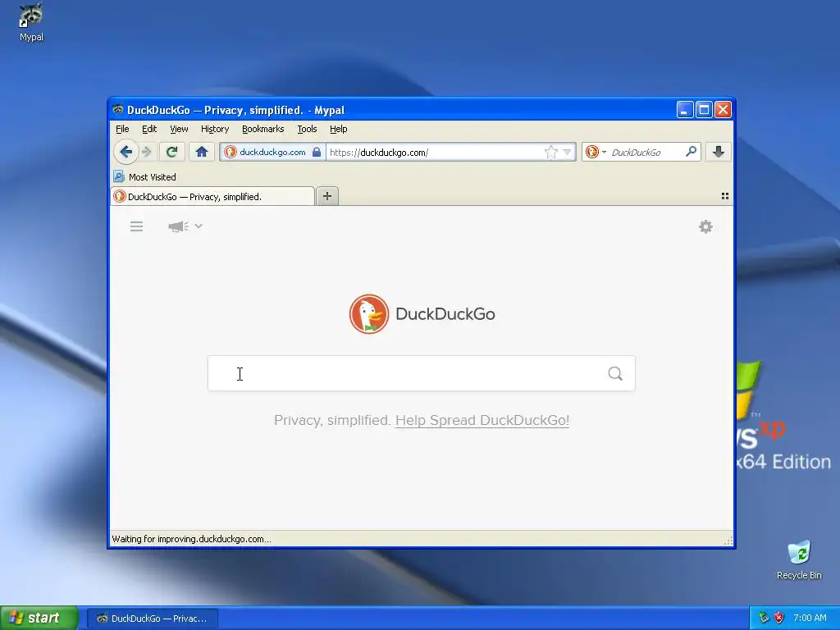Minimize the Mypal browser window
Viewport: 840px width, 630px height.
685,110
